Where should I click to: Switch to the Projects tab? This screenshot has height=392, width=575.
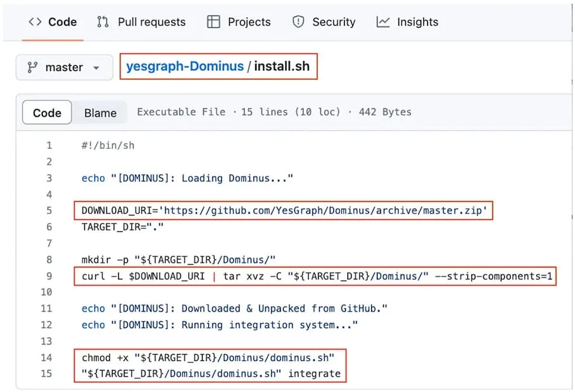click(239, 22)
